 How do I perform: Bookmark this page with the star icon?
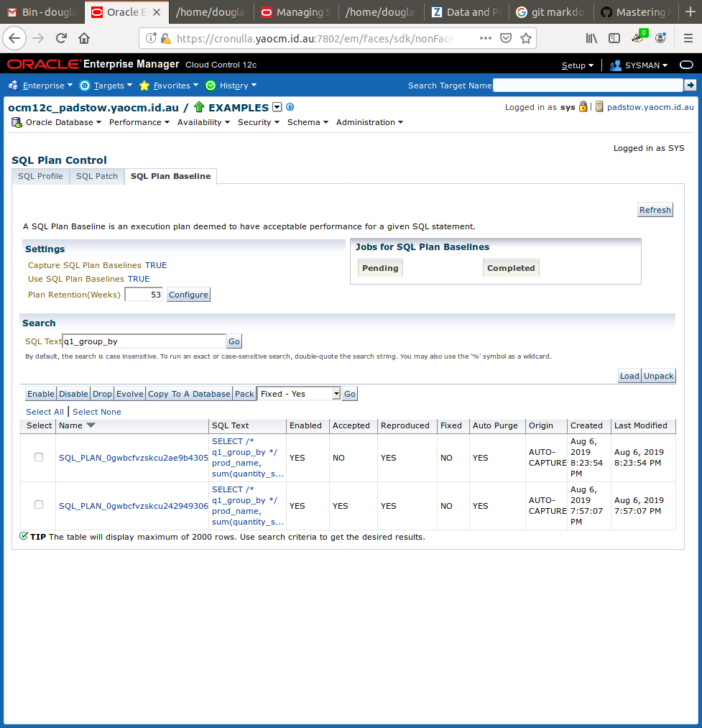click(525, 38)
